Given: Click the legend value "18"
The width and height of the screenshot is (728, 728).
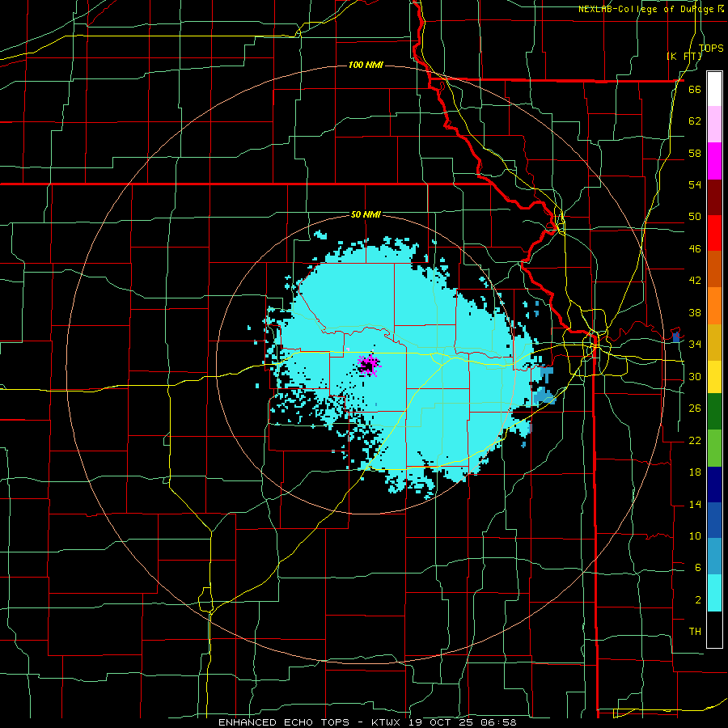Looking at the screenshot, I should click(695, 472).
